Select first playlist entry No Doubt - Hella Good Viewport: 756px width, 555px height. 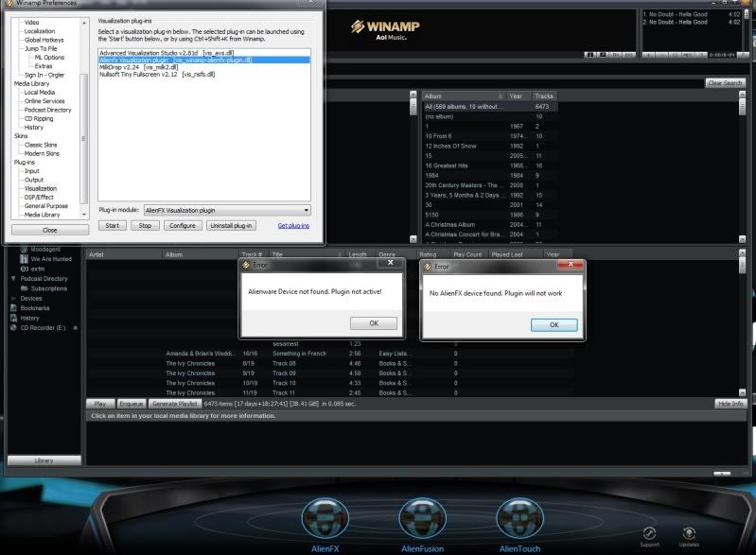(692, 14)
